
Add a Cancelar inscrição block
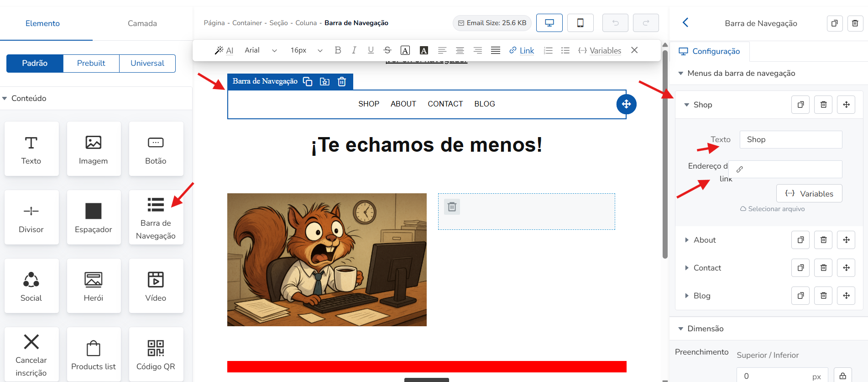click(x=31, y=355)
